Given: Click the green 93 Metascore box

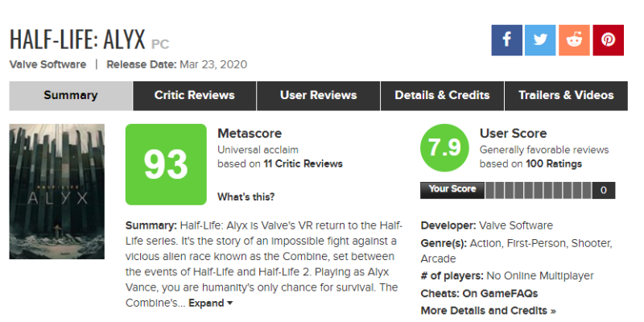Looking at the screenshot, I should tap(166, 164).
